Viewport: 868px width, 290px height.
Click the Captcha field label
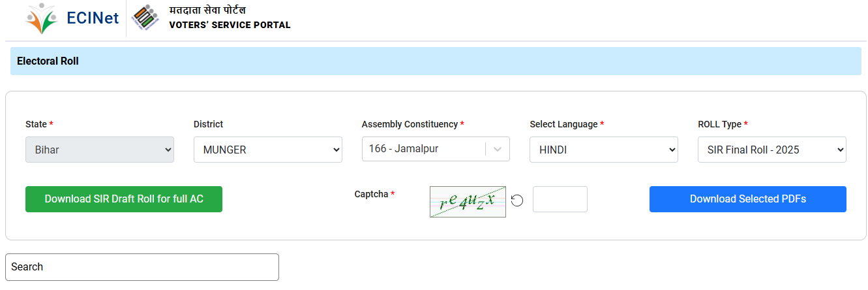pyautogui.click(x=371, y=194)
